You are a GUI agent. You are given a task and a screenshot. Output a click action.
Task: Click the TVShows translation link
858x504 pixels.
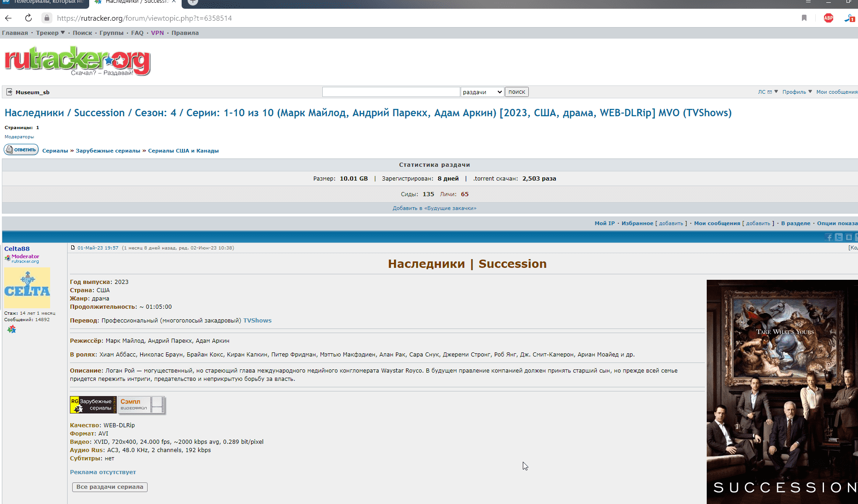pos(257,321)
